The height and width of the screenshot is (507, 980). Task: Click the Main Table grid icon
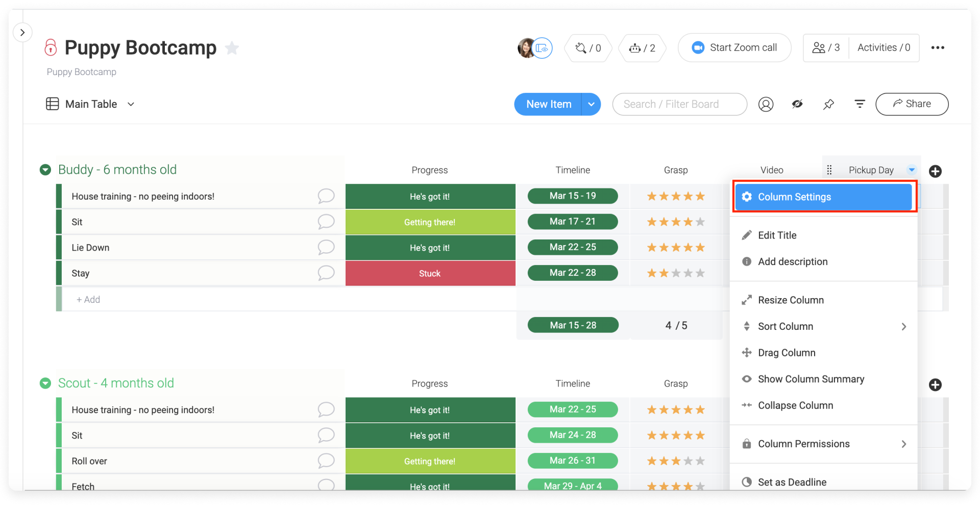point(52,104)
